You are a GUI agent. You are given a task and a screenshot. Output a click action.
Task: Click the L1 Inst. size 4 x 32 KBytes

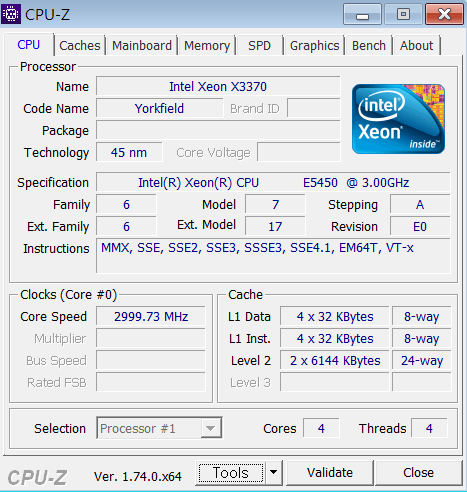click(335, 339)
